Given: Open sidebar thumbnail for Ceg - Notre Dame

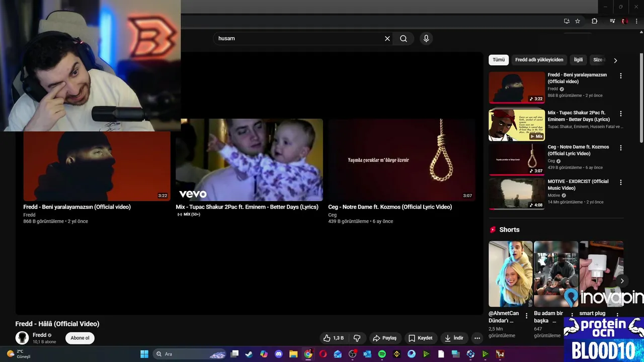Looking at the screenshot, I should tap(517, 159).
